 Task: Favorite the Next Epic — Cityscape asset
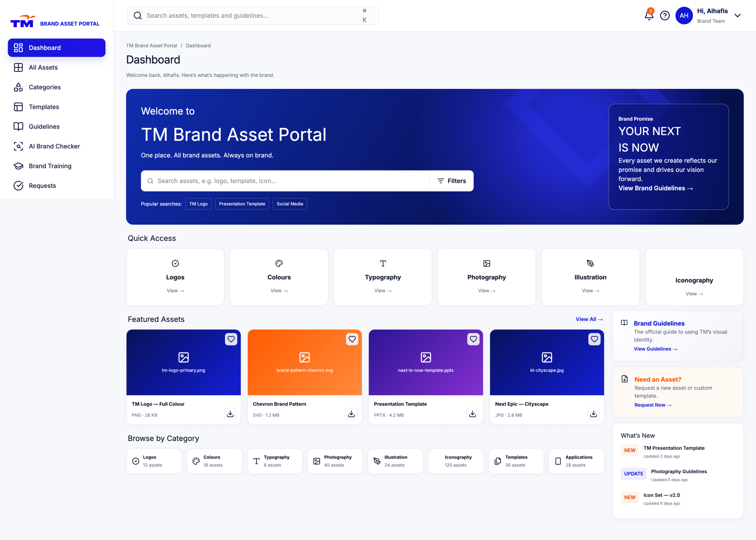click(594, 339)
